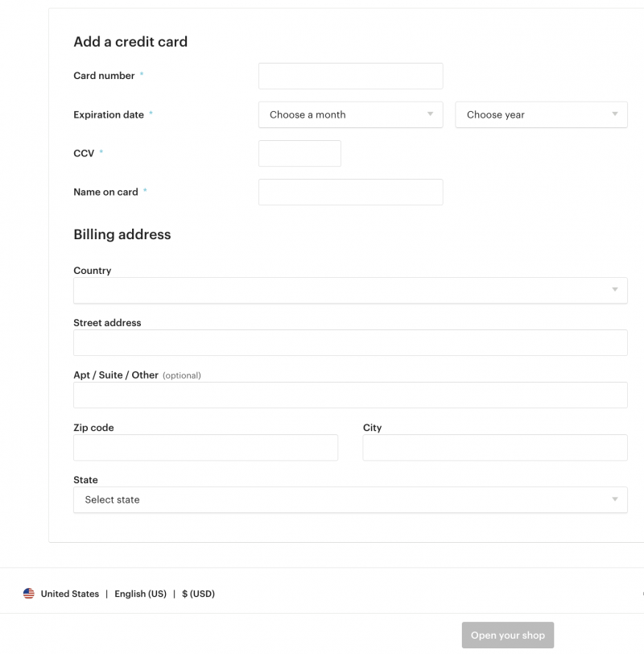644x654 pixels.
Task: Click the Zip code field
Action: click(205, 448)
